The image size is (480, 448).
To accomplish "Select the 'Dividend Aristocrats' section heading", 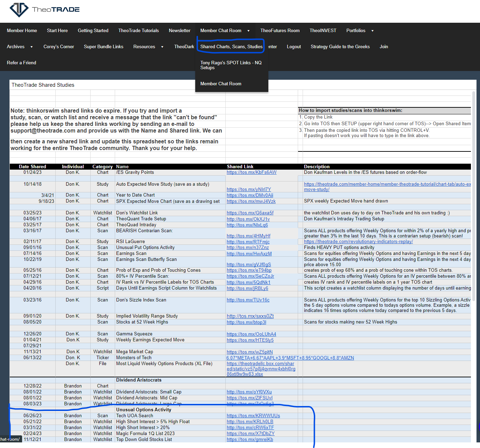I will 139,380.
